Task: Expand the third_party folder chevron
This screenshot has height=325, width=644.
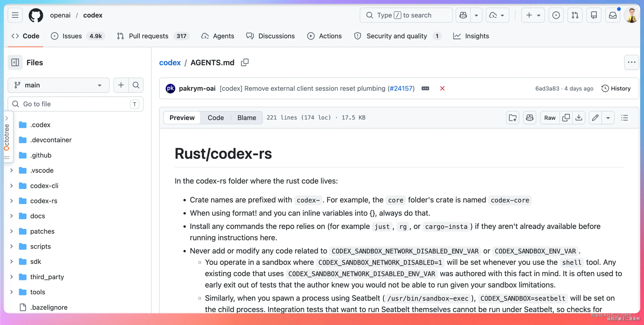Action: coord(11,277)
